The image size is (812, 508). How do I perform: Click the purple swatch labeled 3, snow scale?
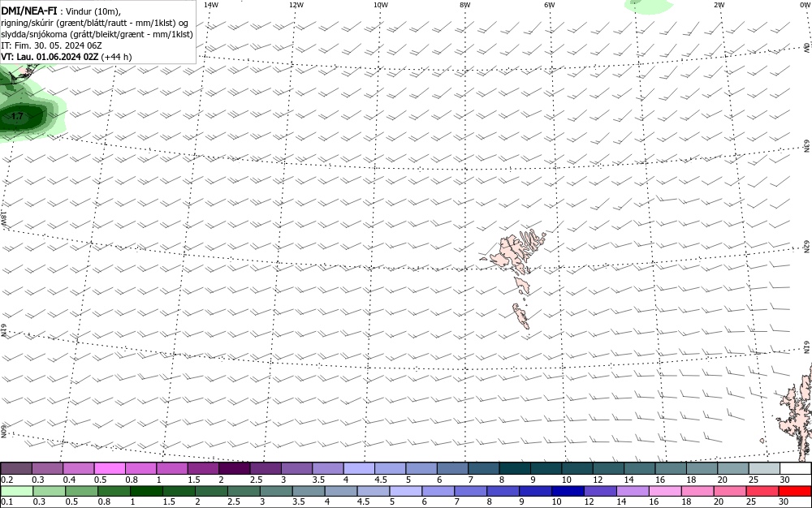[296, 469]
